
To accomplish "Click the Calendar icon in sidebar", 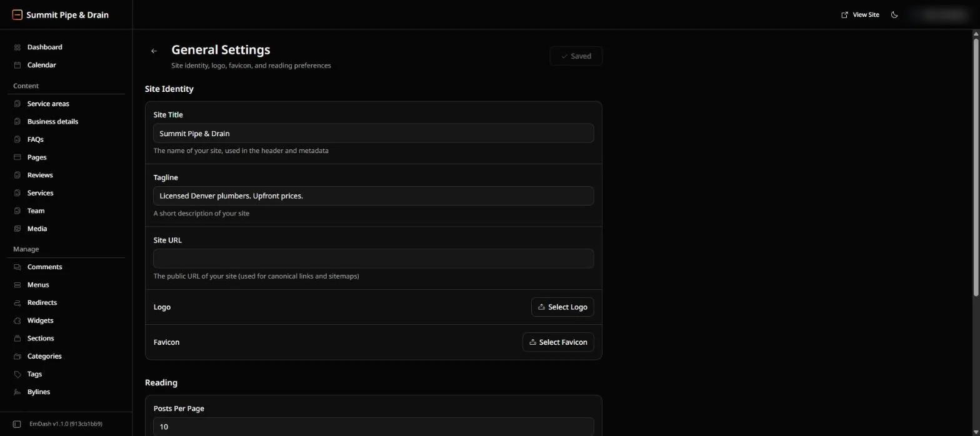I will (x=17, y=65).
